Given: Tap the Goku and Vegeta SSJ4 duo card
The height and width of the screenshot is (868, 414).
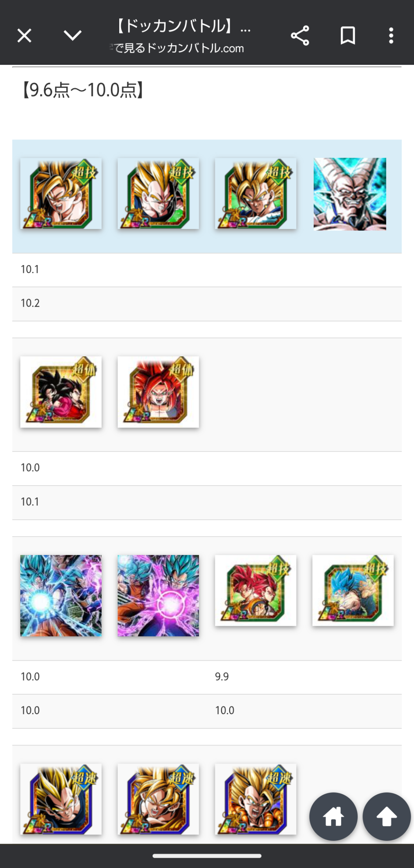Looking at the screenshot, I should click(x=61, y=392).
